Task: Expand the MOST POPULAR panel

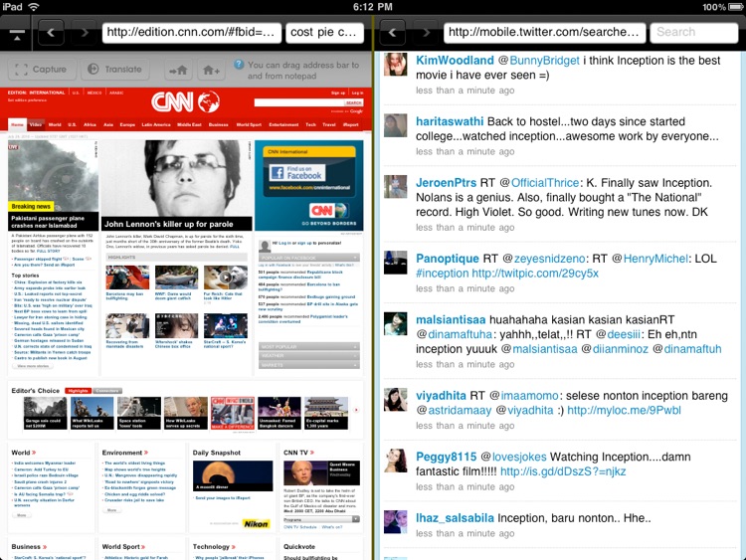Action: [x=308, y=346]
